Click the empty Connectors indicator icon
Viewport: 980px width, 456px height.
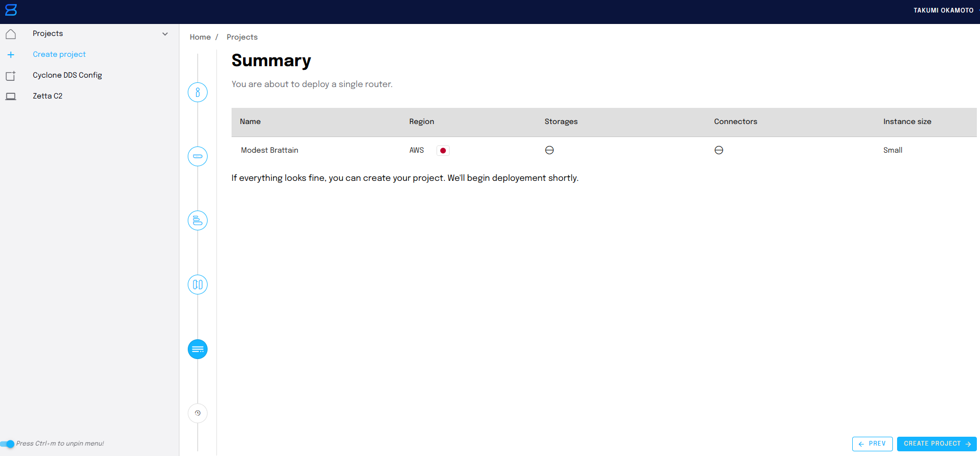pyautogui.click(x=719, y=150)
